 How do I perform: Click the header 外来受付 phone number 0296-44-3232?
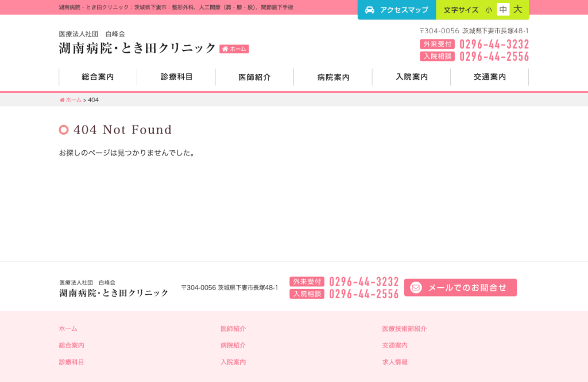coord(494,44)
